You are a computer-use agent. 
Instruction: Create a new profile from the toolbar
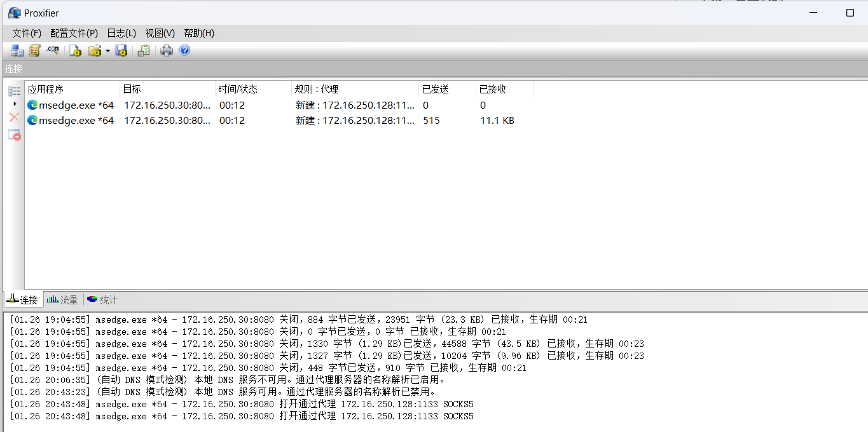pyautogui.click(x=76, y=51)
